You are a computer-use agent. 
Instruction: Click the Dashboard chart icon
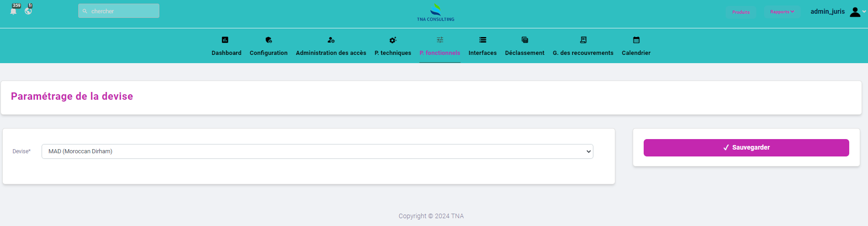(225, 40)
